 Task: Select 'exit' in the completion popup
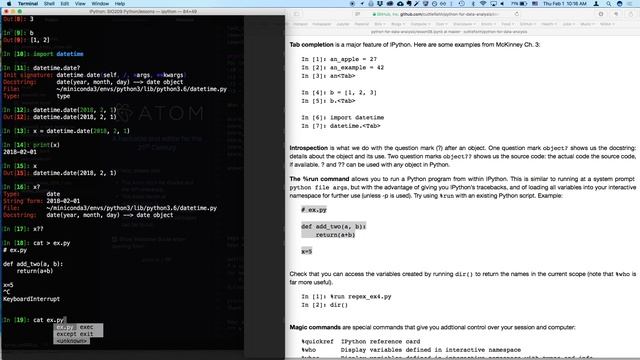tap(87, 334)
